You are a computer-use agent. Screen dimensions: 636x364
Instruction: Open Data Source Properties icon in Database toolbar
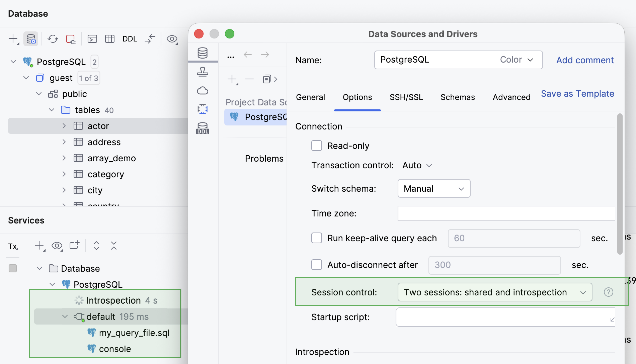coord(31,39)
